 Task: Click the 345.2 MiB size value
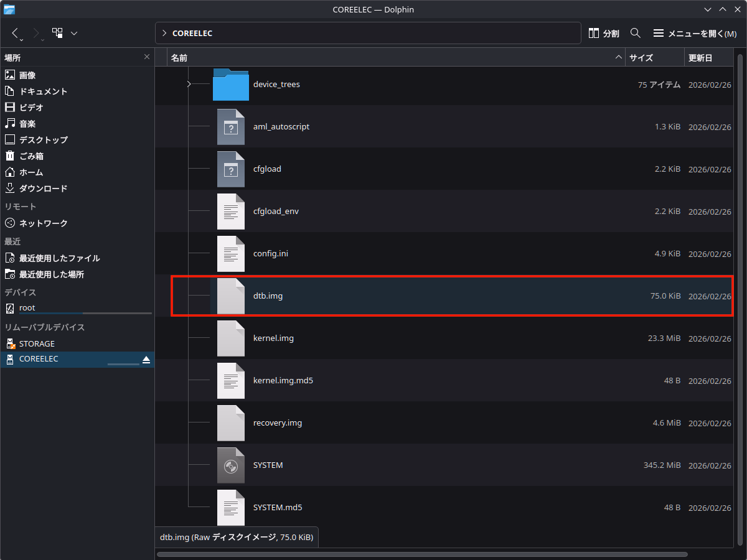(662, 465)
